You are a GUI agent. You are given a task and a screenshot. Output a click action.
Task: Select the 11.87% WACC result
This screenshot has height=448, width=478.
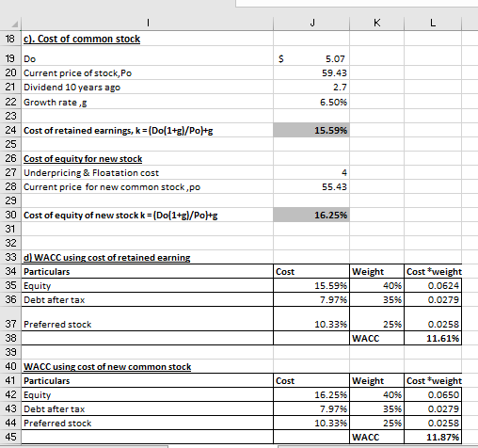(433, 437)
